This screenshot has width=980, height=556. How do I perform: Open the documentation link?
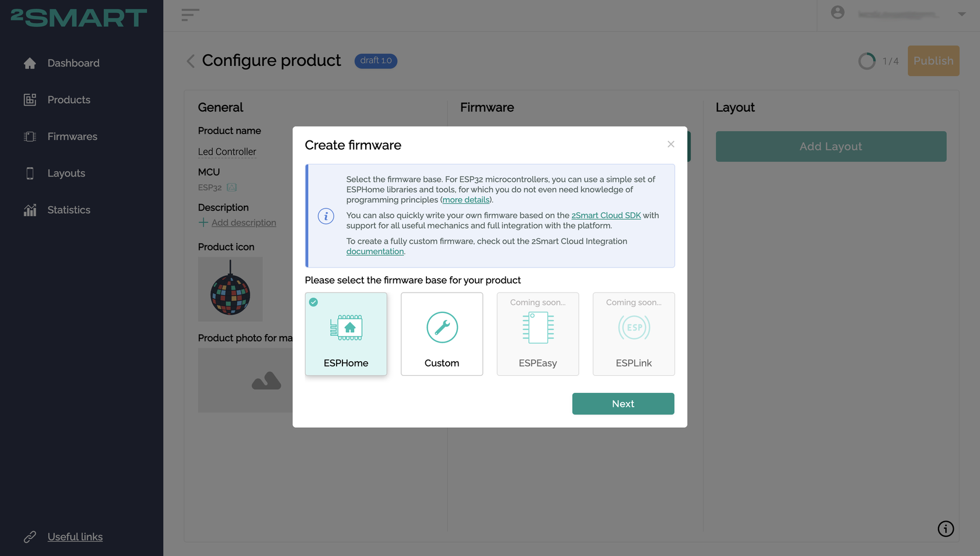coord(375,252)
